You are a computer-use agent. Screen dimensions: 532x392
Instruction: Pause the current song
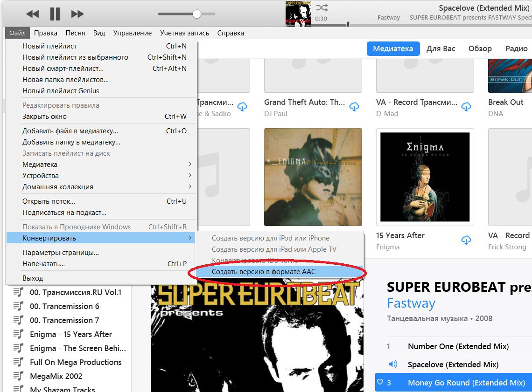tap(55, 14)
